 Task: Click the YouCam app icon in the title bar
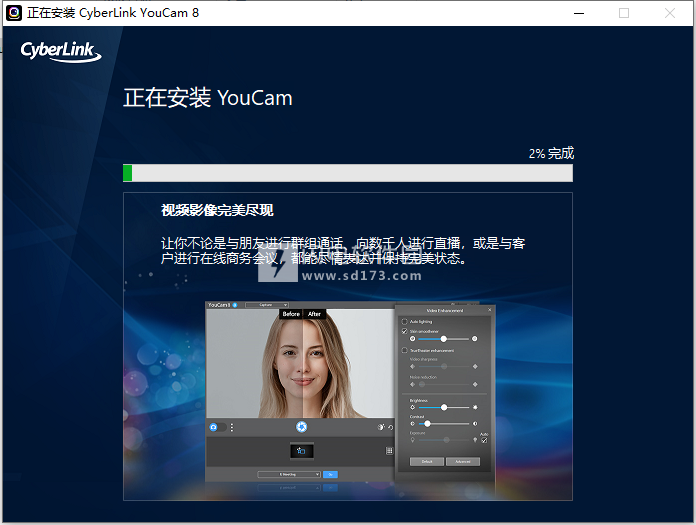pyautogui.click(x=14, y=13)
